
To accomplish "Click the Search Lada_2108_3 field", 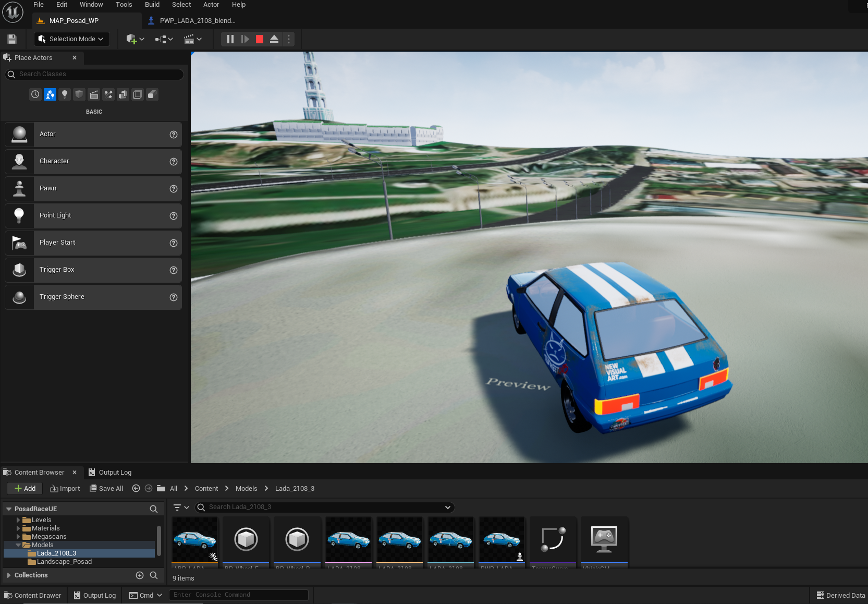I will pyautogui.click(x=324, y=508).
